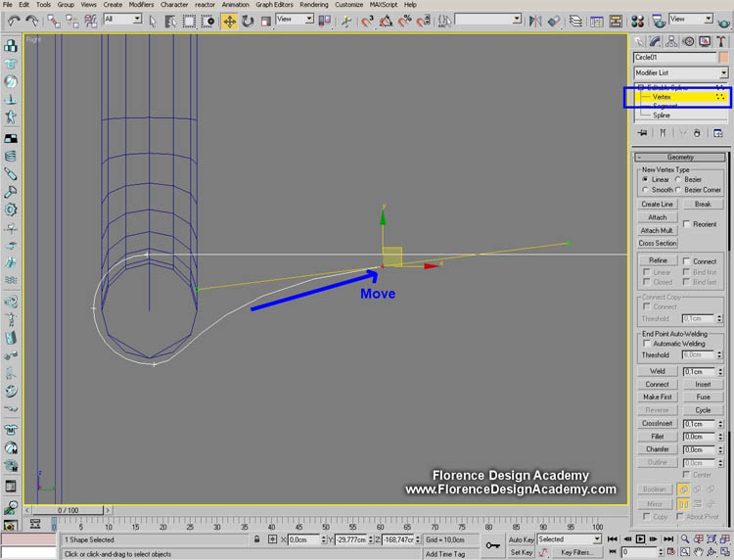Click the Circle01 object color swatch
This screenshot has height=560, width=734.
point(724,57)
